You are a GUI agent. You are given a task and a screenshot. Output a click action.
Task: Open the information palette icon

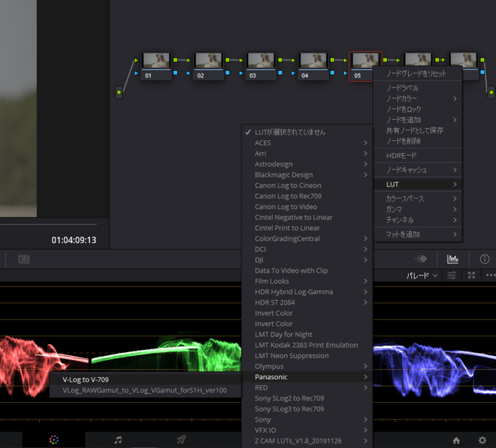coord(484,259)
